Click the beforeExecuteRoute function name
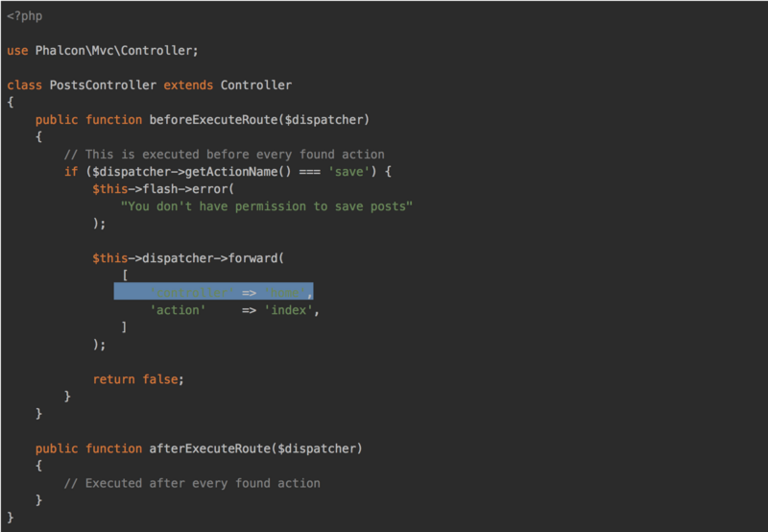This screenshot has width=768, height=532. (x=209, y=120)
